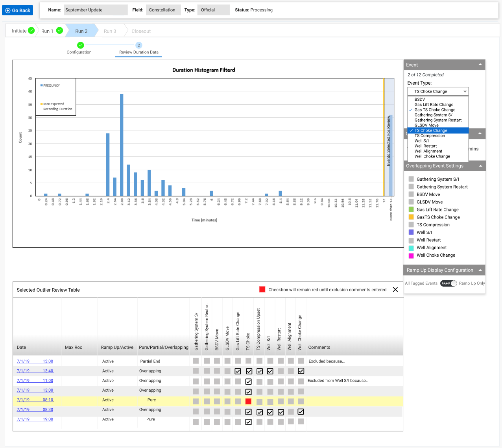Click the Type box showing Official
The height and width of the screenshot is (448, 502).
click(x=214, y=10)
